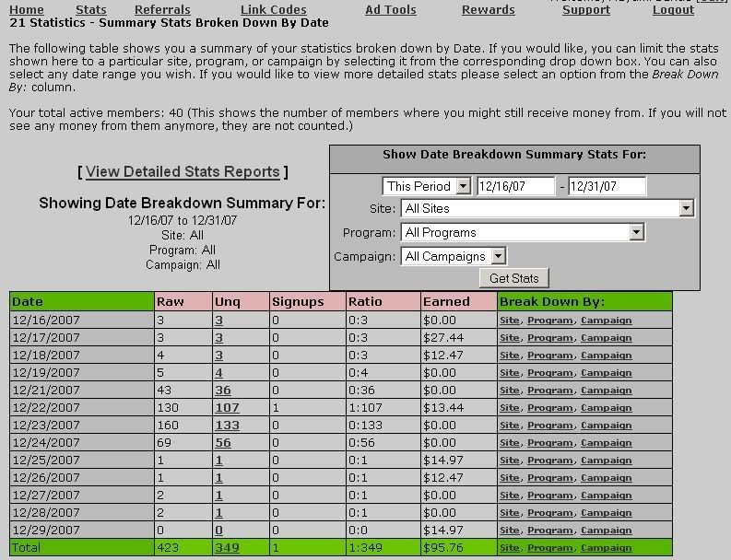Go to the Referrals page

[162, 9]
